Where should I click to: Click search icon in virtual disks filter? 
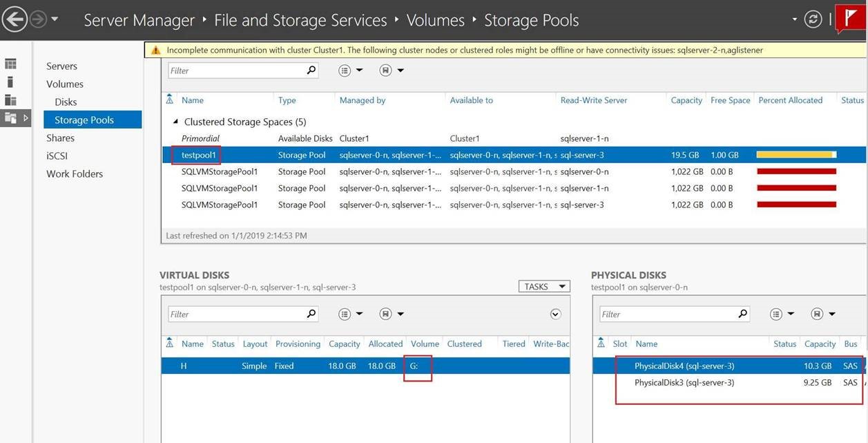pos(311,314)
